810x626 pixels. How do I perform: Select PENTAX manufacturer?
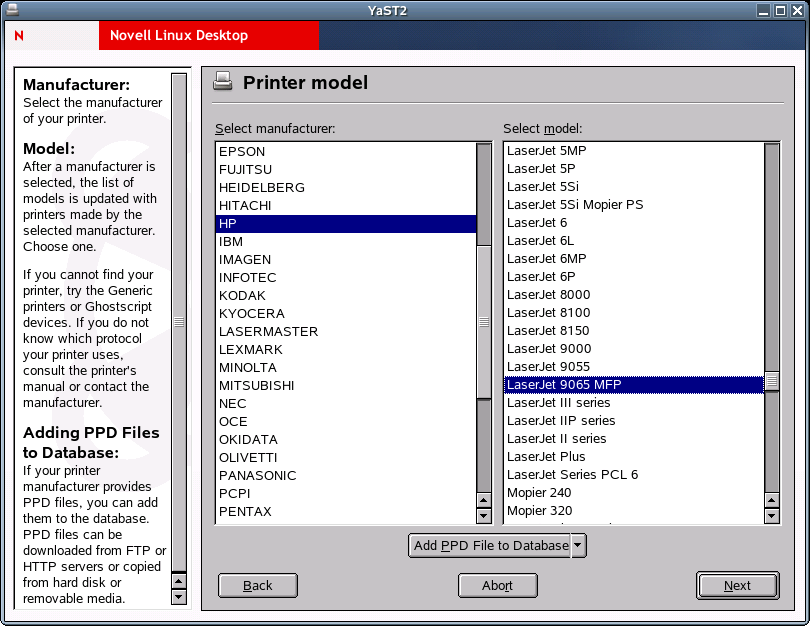pyautogui.click(x=346, y=512)
